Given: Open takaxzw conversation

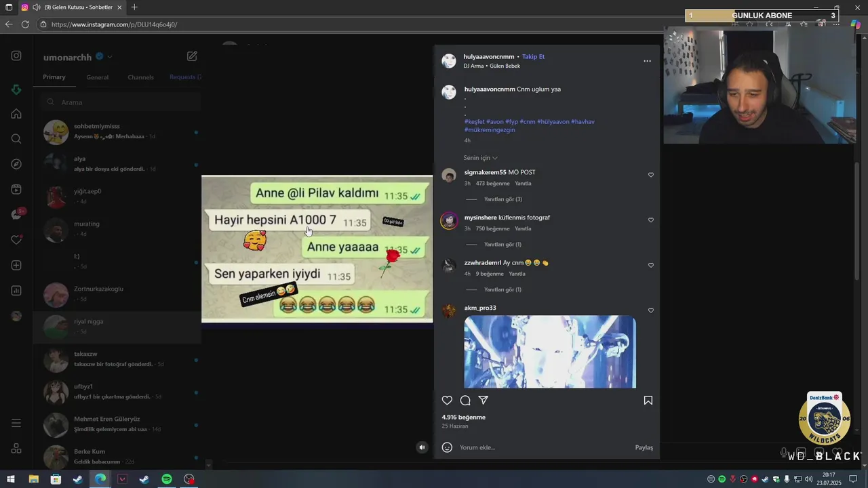Looking at the screenshot, I should pyautogui.click(x=117, y=359).
